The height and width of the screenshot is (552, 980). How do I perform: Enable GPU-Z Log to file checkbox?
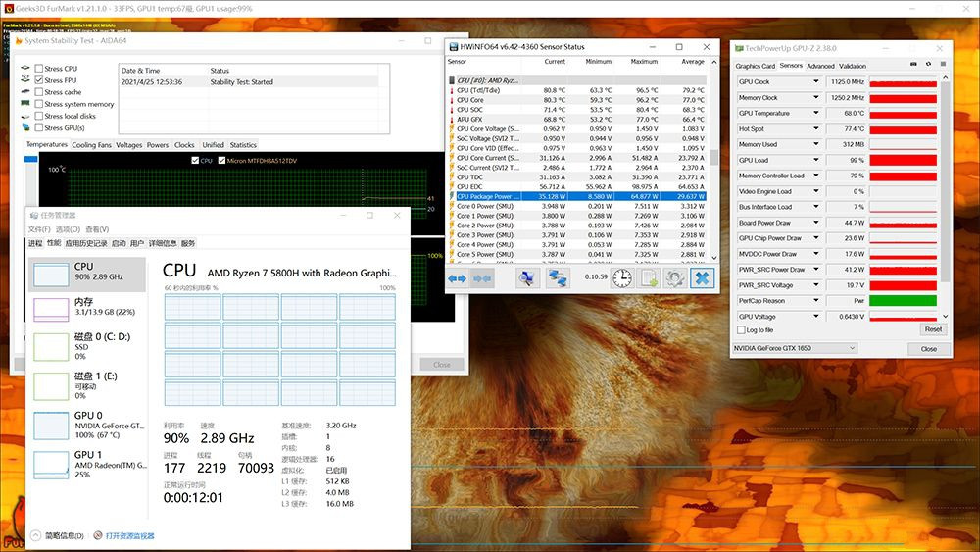tap(741, 330)
